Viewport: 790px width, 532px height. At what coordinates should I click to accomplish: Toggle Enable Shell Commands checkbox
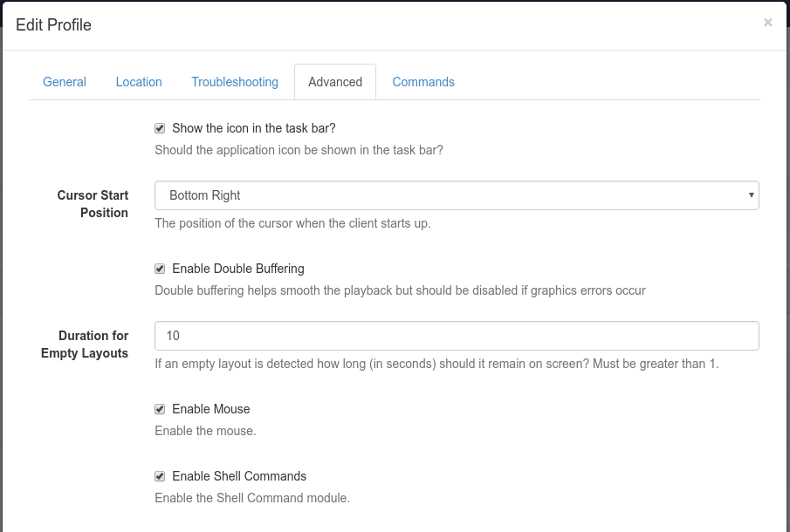pyautogui.click(x=160, y=476)
